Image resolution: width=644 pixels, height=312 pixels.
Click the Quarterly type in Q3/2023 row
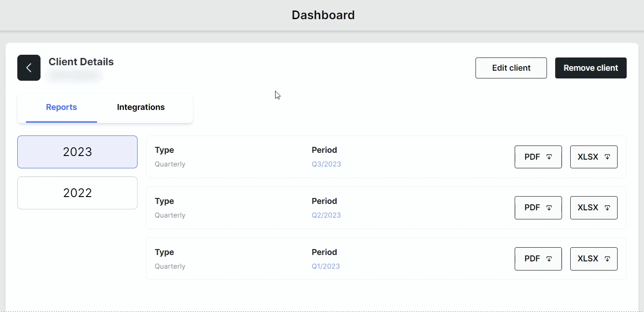click(x=170, y=164)
